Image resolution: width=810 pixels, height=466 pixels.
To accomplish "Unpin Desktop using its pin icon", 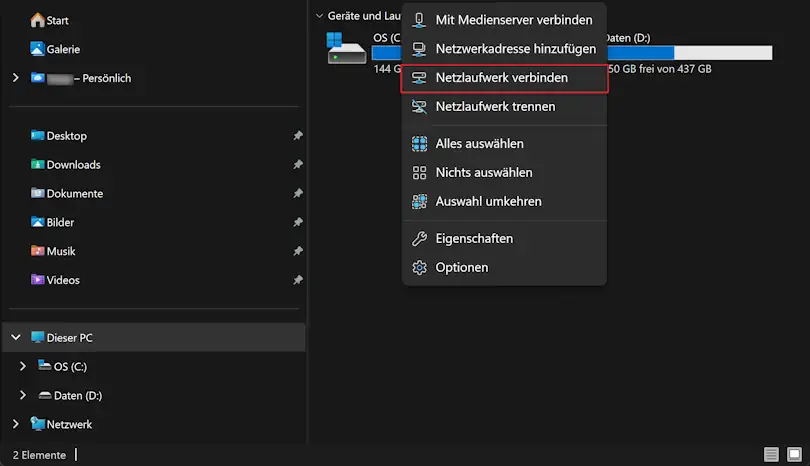I will pyautogui.click(x=298, y=135).
